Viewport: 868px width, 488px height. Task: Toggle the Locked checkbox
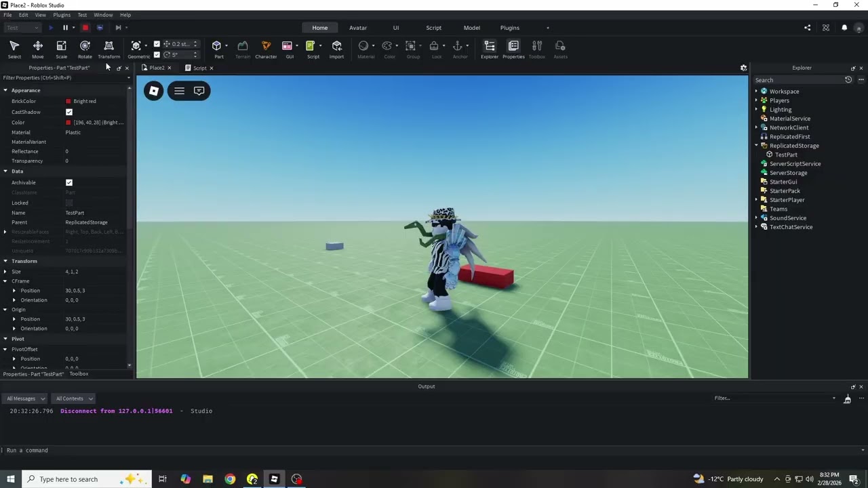pos(69,203)
